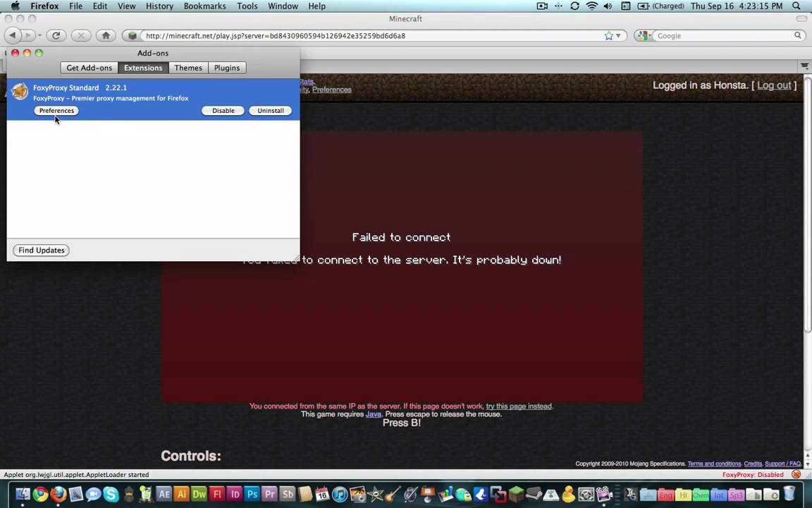Open the Firefox application menu

coord(44,6)
